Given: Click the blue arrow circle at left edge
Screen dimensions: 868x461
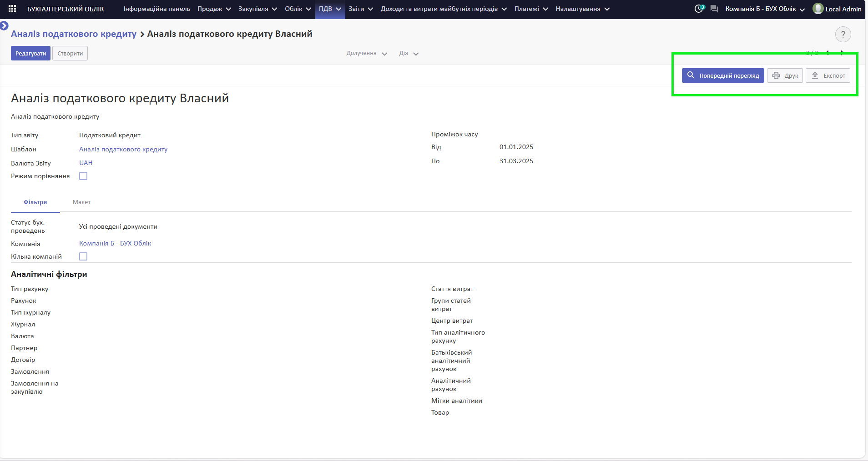Looking at the screenshot, I should click(4, 25).
